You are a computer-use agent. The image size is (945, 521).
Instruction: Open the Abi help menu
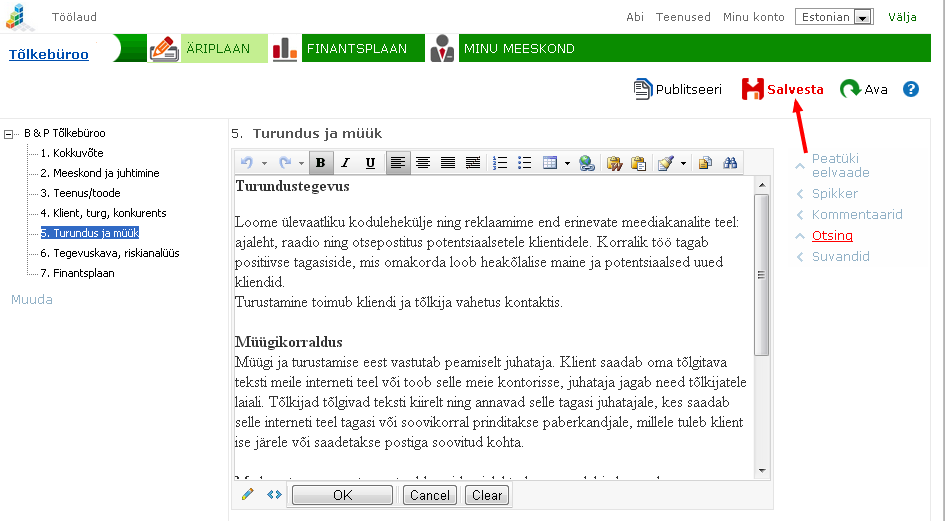tap(635, 17)
